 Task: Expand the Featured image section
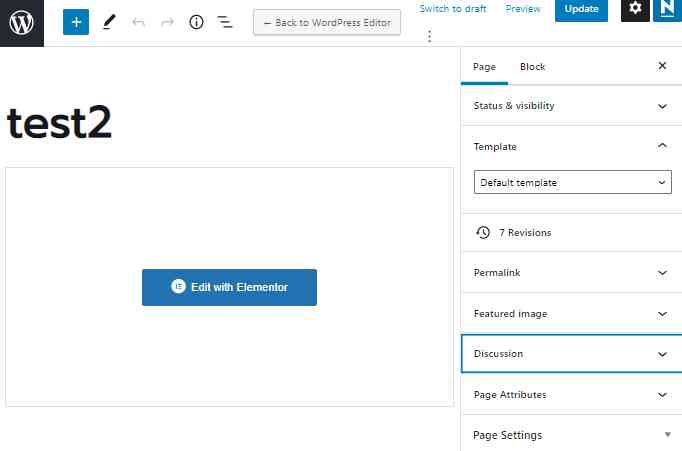pyautogui.click(x=570, y=313)
